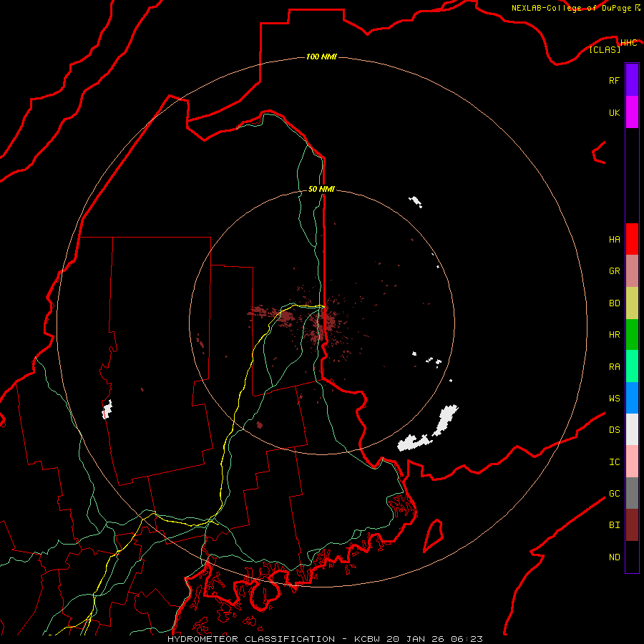Click the "UK" legend label
The image size is (644, 644).
pyautogui.click(x=614, y=112)
